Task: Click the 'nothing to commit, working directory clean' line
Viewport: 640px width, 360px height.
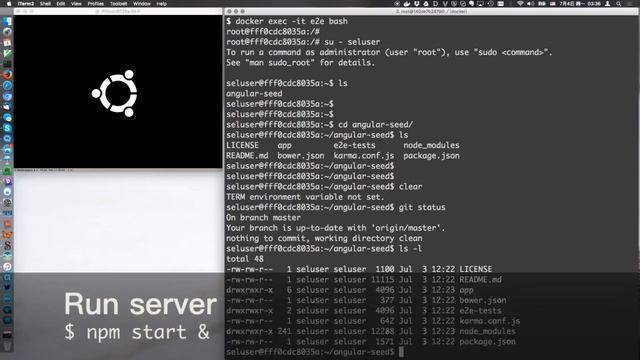Action: point(324,238)
